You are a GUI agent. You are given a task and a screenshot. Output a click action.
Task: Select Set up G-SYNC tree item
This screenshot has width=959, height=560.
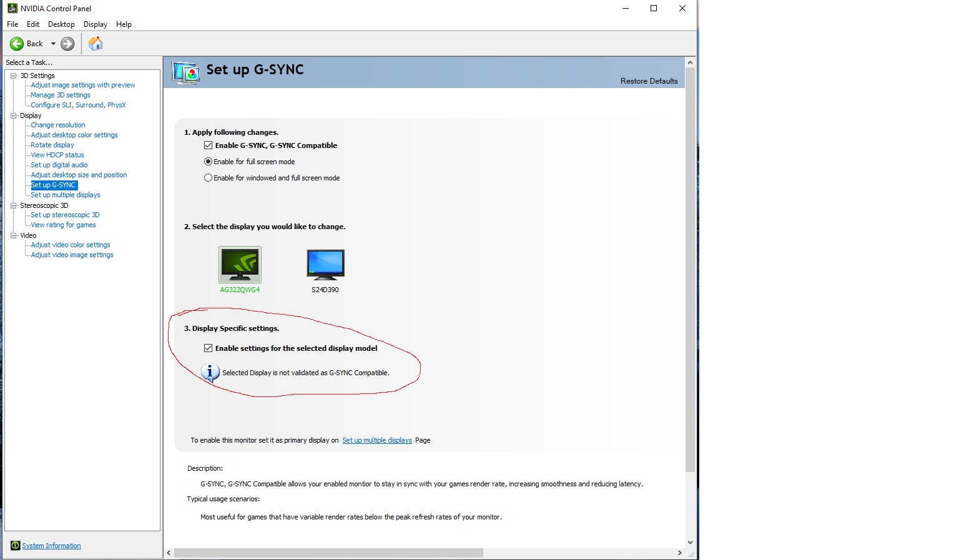pos(54,185)
